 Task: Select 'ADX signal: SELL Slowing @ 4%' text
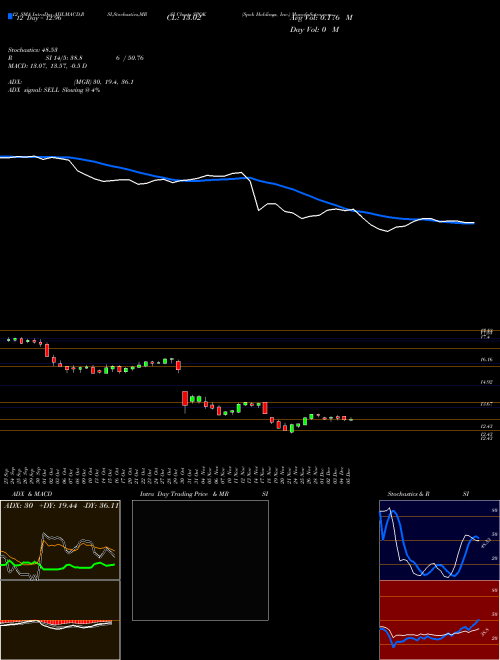pos(54,90)
